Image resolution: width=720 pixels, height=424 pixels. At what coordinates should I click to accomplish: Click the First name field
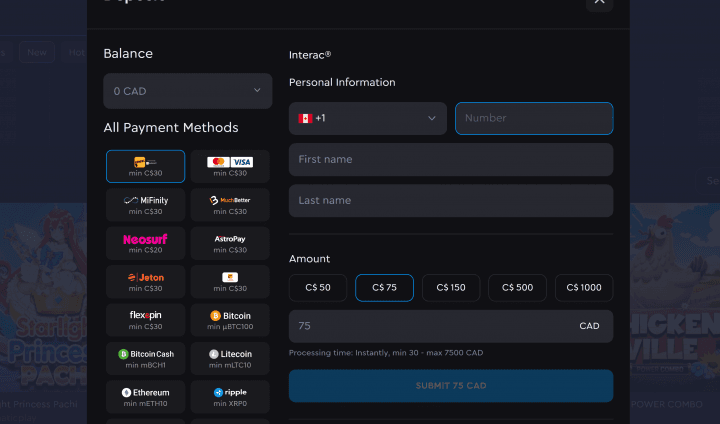point(451,159)
